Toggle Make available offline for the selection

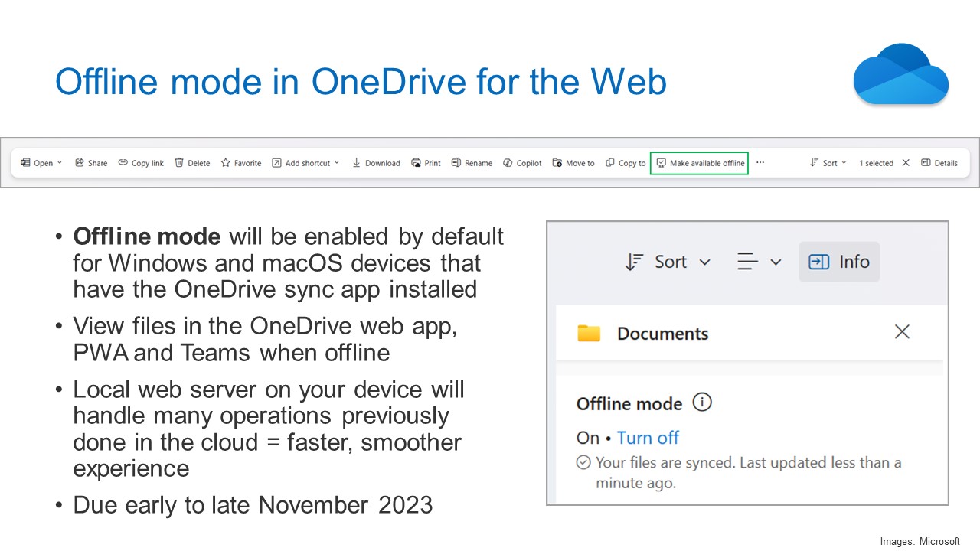tap(698, 162)
